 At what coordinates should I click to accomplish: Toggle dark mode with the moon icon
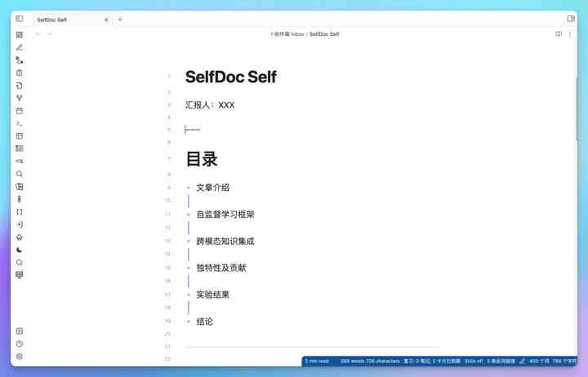(x=20, y=250)
